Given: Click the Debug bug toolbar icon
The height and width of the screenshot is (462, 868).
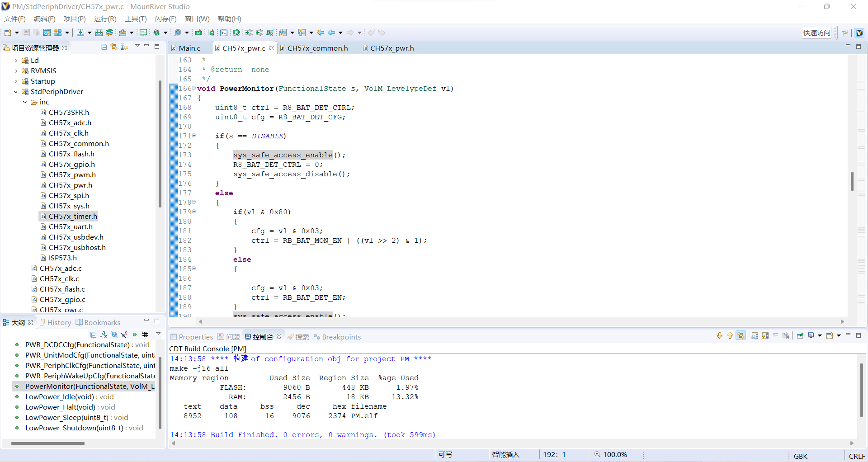Looking at the screenshot, I should click(x=156, y=33).
